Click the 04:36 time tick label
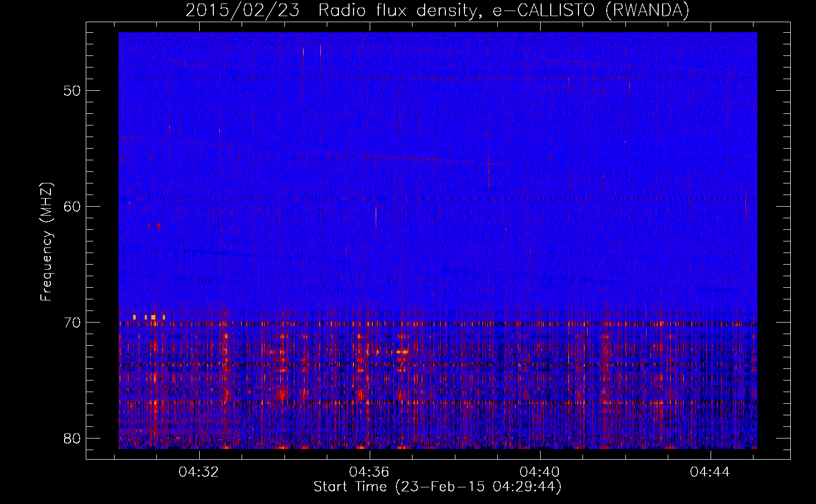Image resolution: width=816 pixels, height=504 pixels. pos(369,472)
